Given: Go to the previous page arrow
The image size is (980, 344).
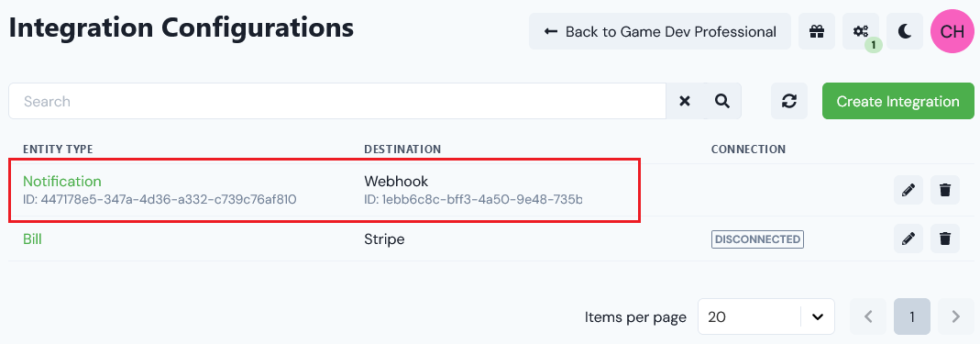Looking at the screenshot, I should pos(868,316).
